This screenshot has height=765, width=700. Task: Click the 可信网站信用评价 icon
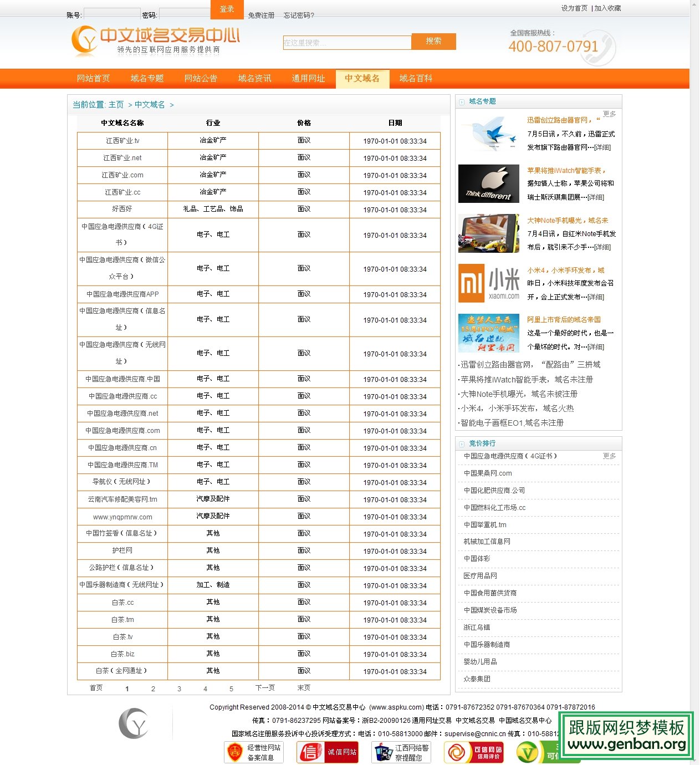pos(476,752)
